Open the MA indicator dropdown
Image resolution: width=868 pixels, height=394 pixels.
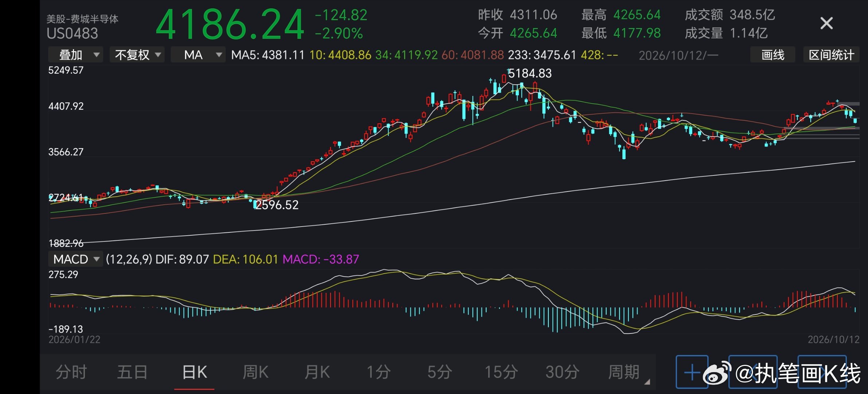198,55
